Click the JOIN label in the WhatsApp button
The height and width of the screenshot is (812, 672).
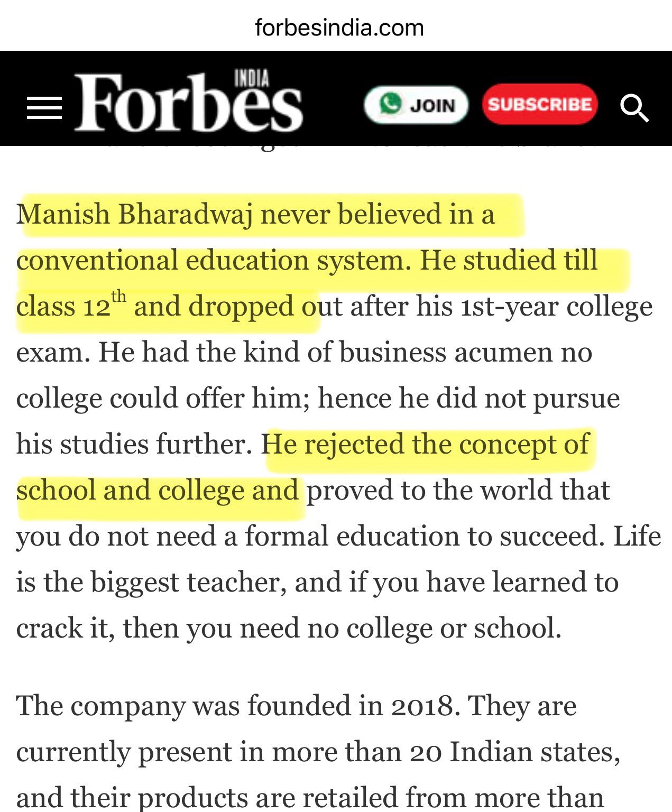click(x=432, y=105)
